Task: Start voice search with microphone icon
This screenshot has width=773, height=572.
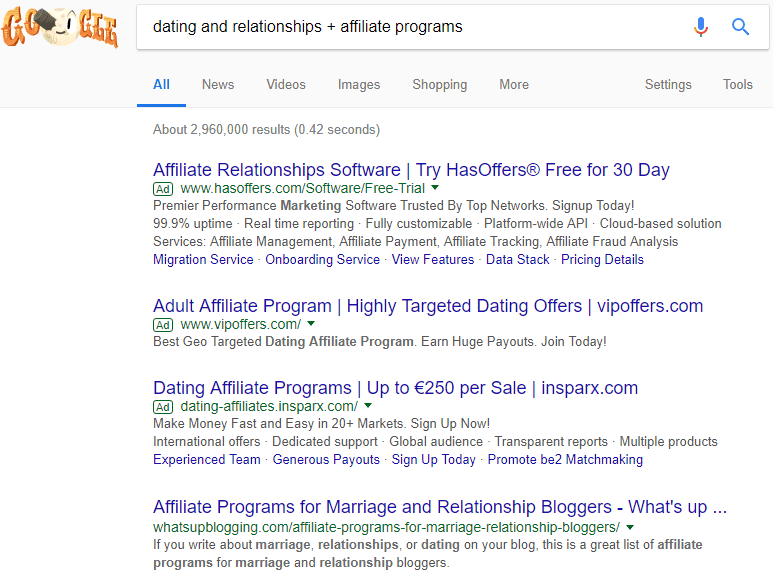Action: point(701,27)
